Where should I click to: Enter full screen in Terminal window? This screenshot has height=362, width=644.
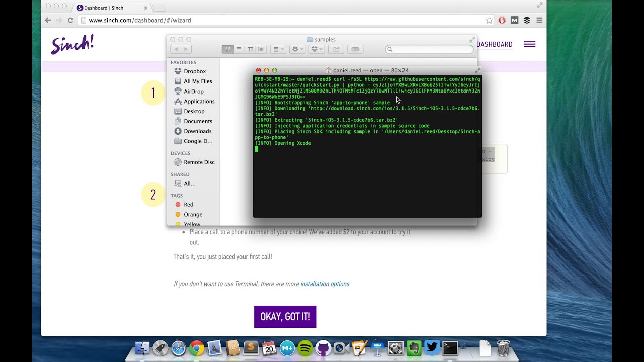tap(477, 70)
